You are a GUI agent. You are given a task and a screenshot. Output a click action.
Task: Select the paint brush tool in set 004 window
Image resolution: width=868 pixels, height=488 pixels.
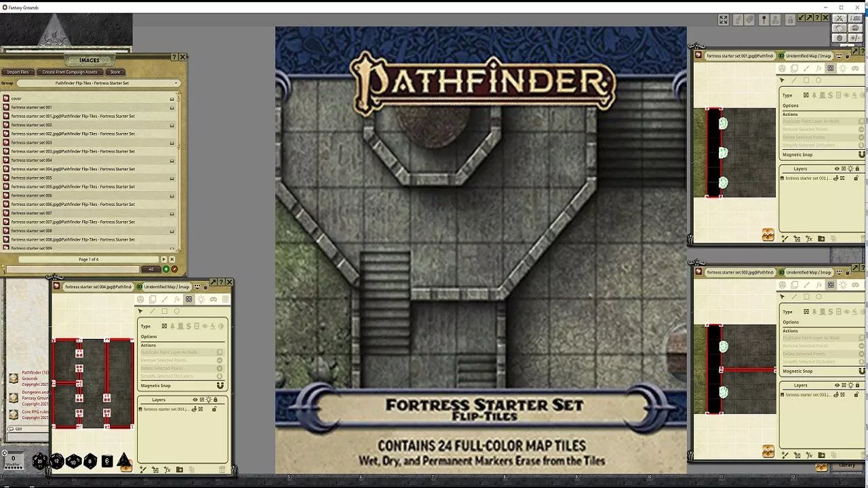coord(165,299)
